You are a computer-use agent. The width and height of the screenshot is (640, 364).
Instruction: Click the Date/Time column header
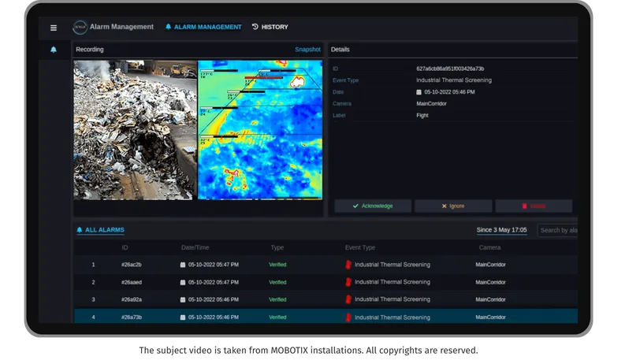195,247
